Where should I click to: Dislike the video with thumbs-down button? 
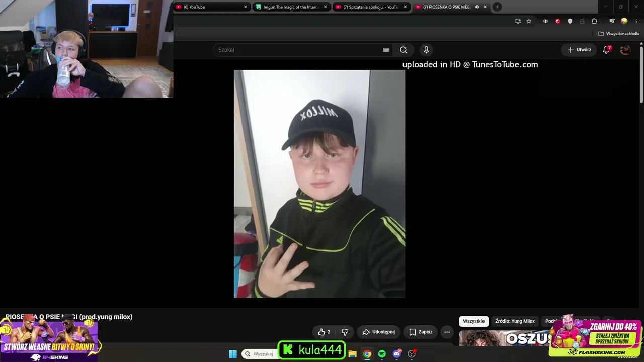tap(345, 332)
